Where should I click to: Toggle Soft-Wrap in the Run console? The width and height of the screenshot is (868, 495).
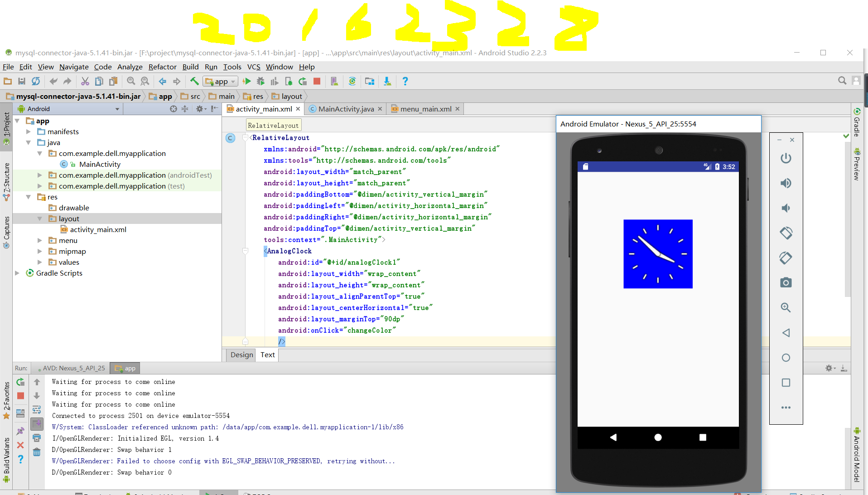(x=37, y=410)
